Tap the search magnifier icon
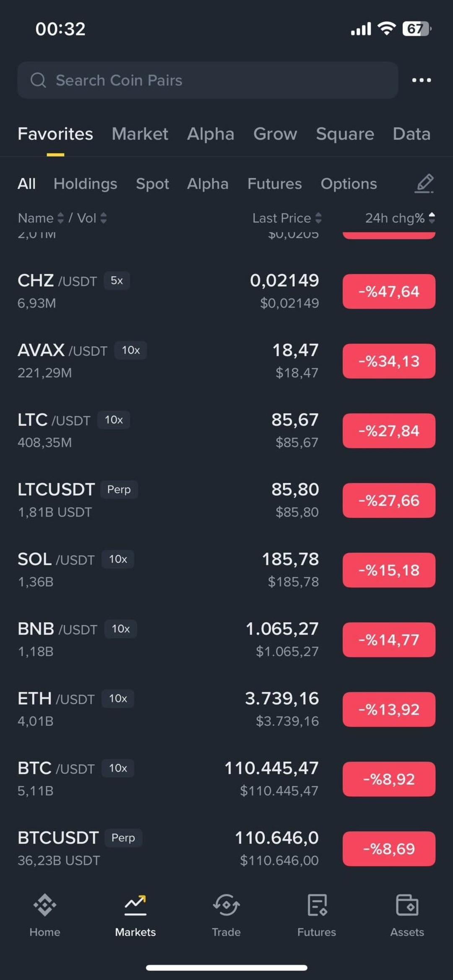 [38, 80]
